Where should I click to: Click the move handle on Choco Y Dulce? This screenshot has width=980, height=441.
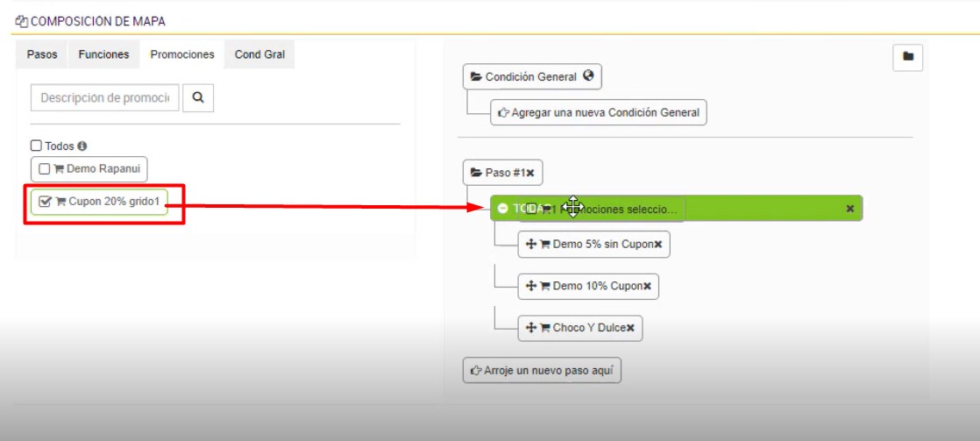tap(531, 328)
